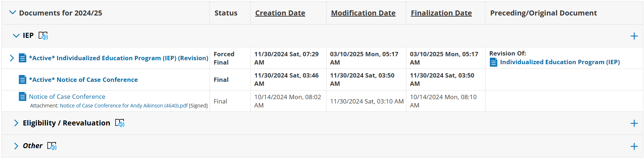Open the Active Notice of Case Conference document
This screenshot has width=644, height=159.
(x=83, y=80)
